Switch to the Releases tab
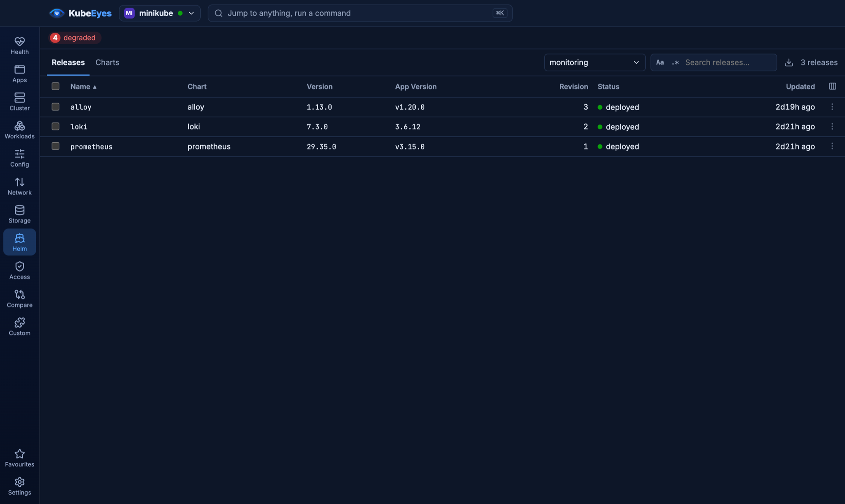The height and width of the screenshot is (504, 845). pos(68,62)
